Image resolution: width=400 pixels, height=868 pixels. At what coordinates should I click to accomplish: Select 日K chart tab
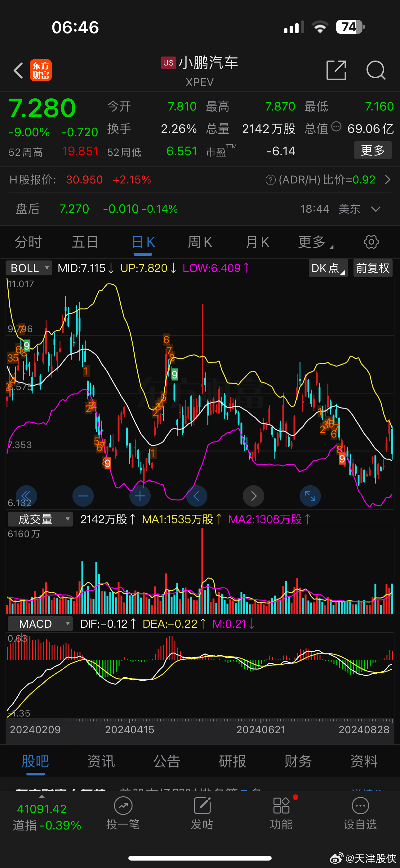click(144, 242)
